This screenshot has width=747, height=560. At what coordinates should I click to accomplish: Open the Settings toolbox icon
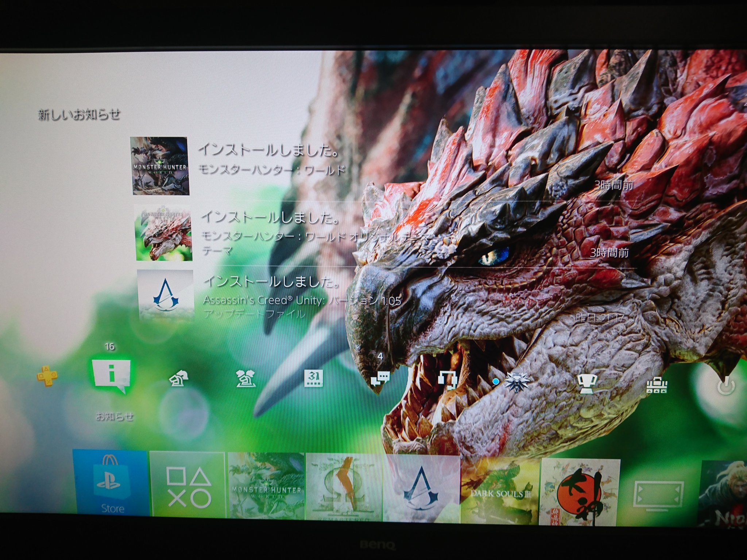pos(656,385)
